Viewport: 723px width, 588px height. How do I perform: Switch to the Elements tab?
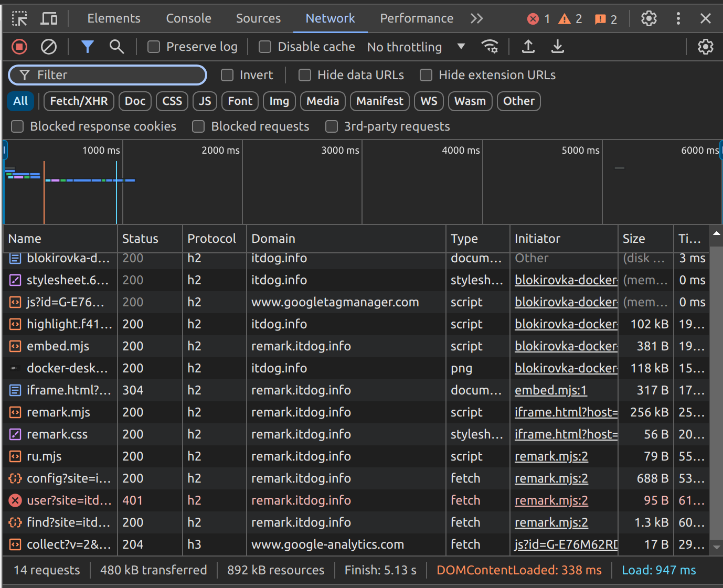114,18
